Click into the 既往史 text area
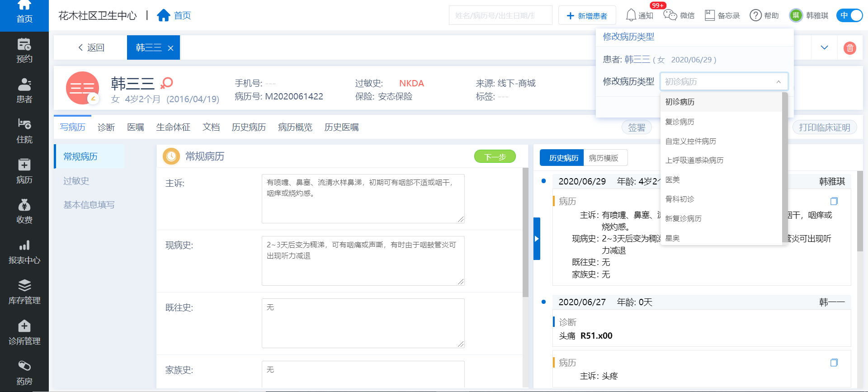Viewport: 868px width, 392px height. 363,323
